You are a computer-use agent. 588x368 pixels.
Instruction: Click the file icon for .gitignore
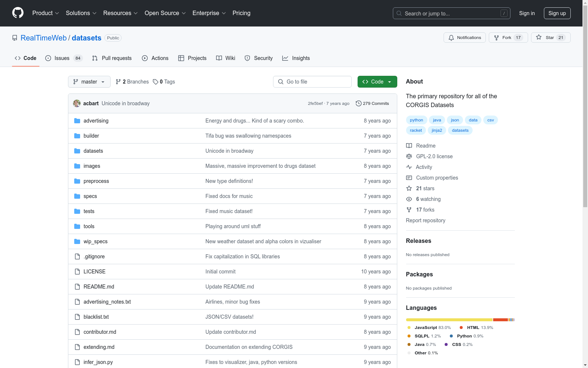tap(77, 256)
